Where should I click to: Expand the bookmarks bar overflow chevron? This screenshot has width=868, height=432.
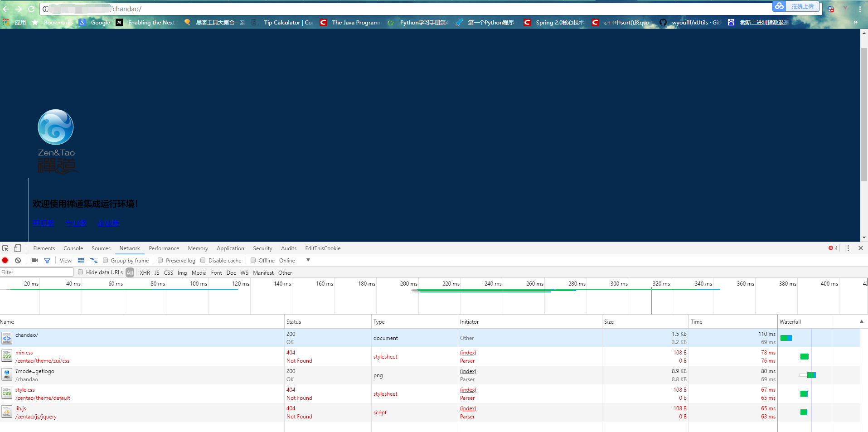pyautogui.click(x=855, y=22)
